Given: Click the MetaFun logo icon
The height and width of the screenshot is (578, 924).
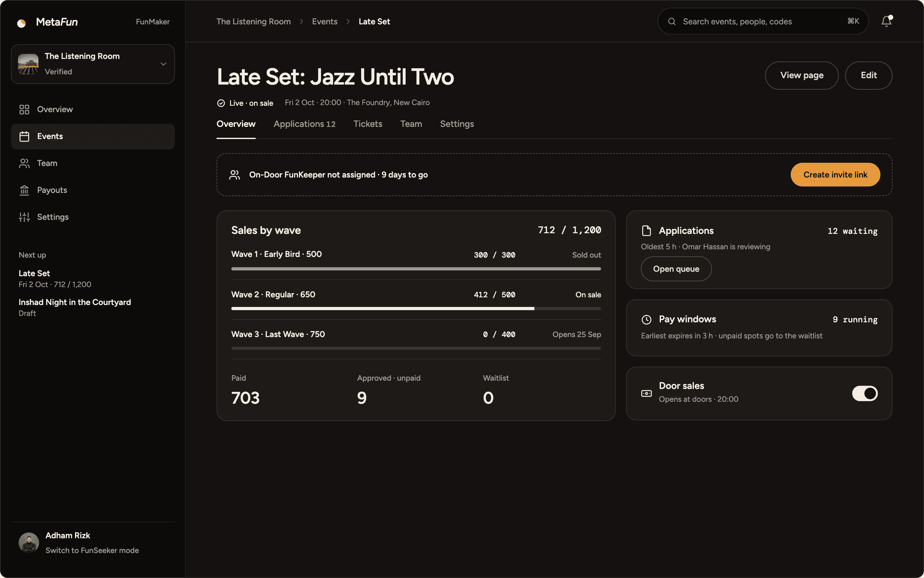Looking at the screenshot, I should point(21,23).
